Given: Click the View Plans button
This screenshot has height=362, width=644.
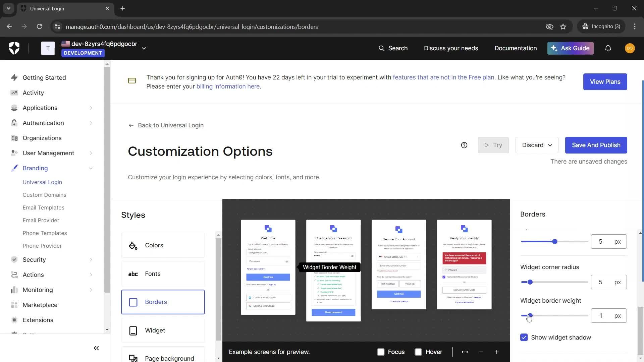Looking at the screenshot, I should 605,82.
